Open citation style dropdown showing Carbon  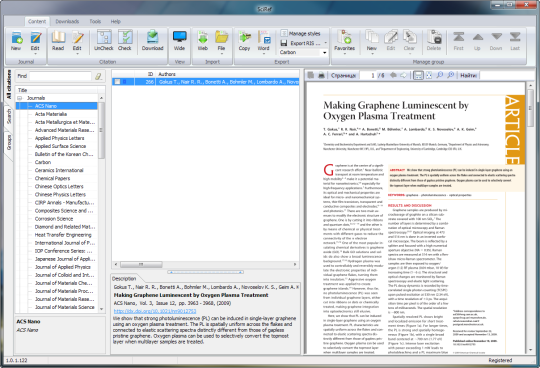[325, 53]
